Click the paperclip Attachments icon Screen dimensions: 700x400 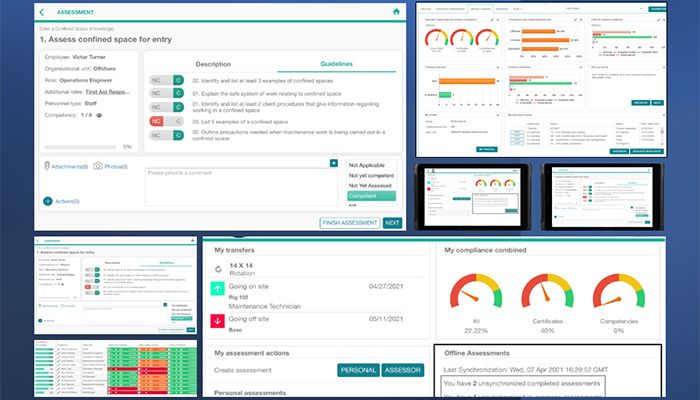[47, 166]
